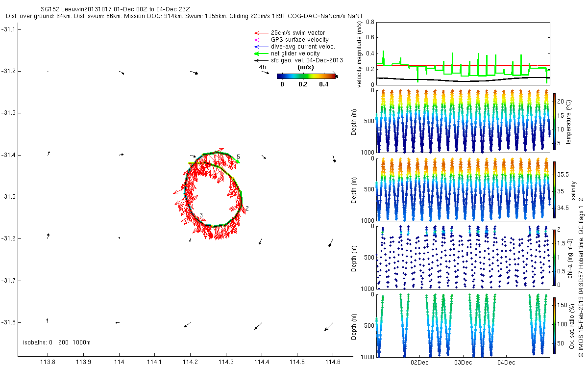Viewport: 588px width, 368px height.
Task: Click the velocity (m/s) horizontal colorbar
Action: click(307, 76)
